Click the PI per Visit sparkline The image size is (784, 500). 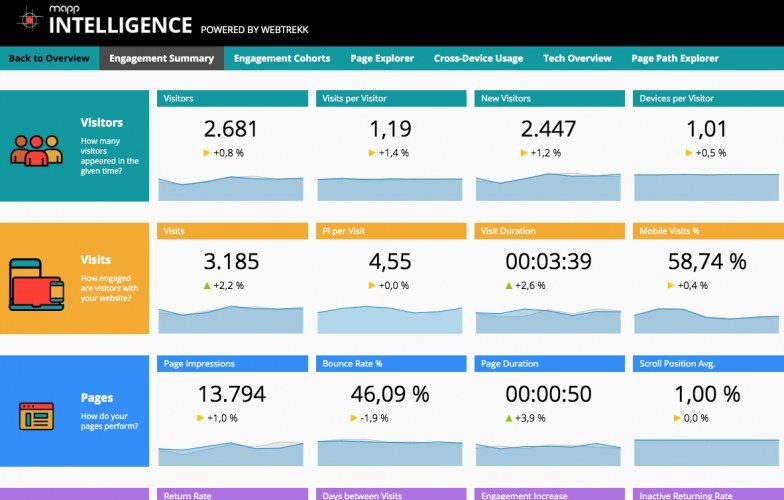pyautogui.click(x=390, y=320)
